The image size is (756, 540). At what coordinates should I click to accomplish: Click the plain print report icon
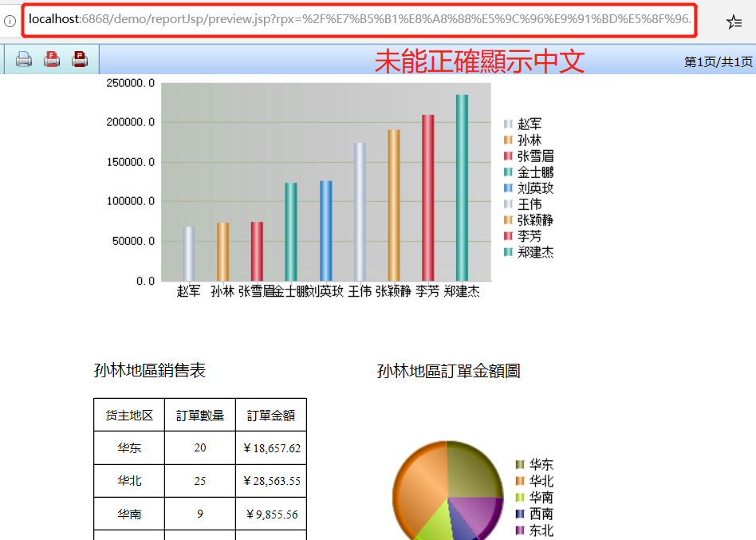(x=24, y=59)
